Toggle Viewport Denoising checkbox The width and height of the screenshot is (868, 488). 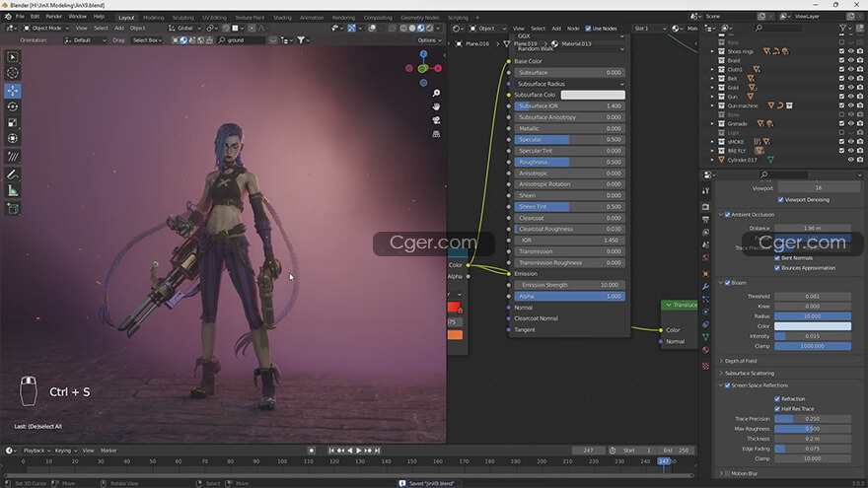click(780, 200)
